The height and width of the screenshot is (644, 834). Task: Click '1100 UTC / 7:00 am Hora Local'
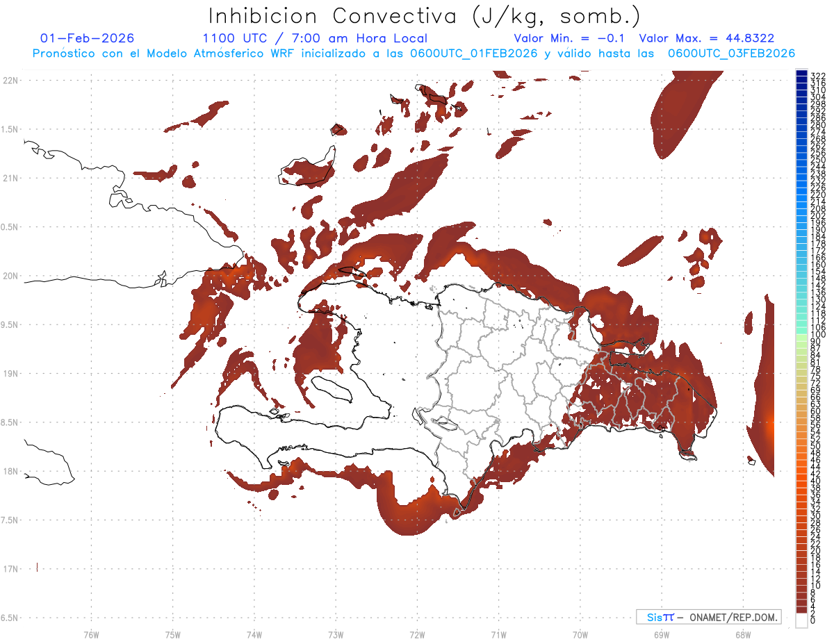tap(315, 38)
